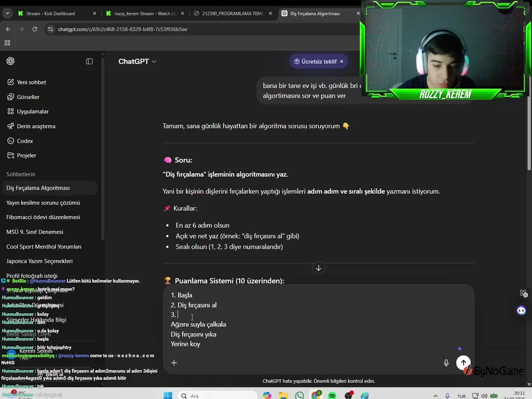Open Copilot from the taskbar

[267, 396]
